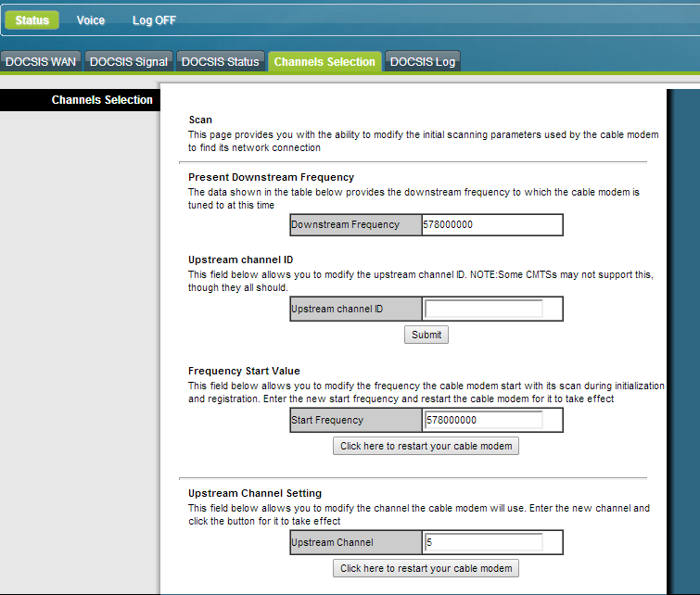This screenshot has height=595, width=700.
Task: Open the Status menu at the top
Action: coord(32,20)
